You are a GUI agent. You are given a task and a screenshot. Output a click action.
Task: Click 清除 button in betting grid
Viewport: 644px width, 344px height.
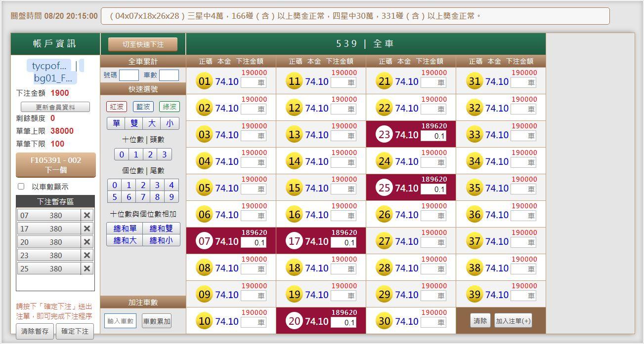(x=480, y=321)
